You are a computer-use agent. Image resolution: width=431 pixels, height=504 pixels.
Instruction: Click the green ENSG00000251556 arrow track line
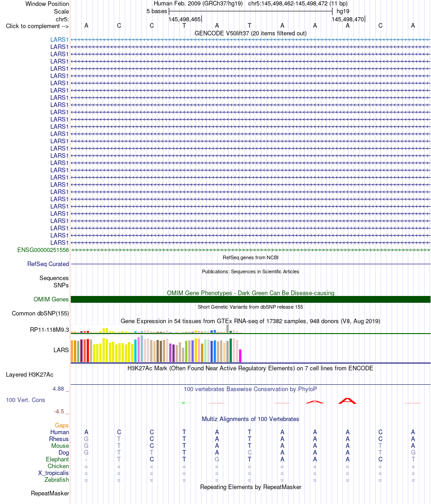click(x=250, y=250)
